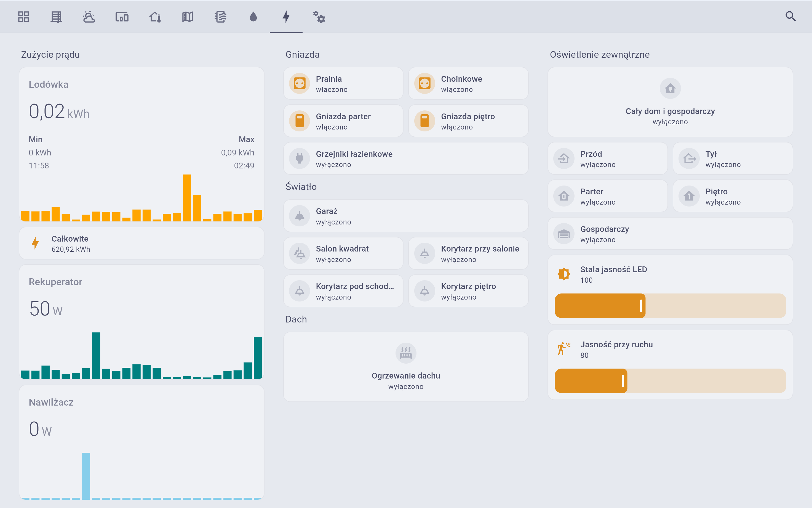Viewport: 812px width, 508px height.
Task: Open the ventilation air-filter tab icon
Action: 220,17
